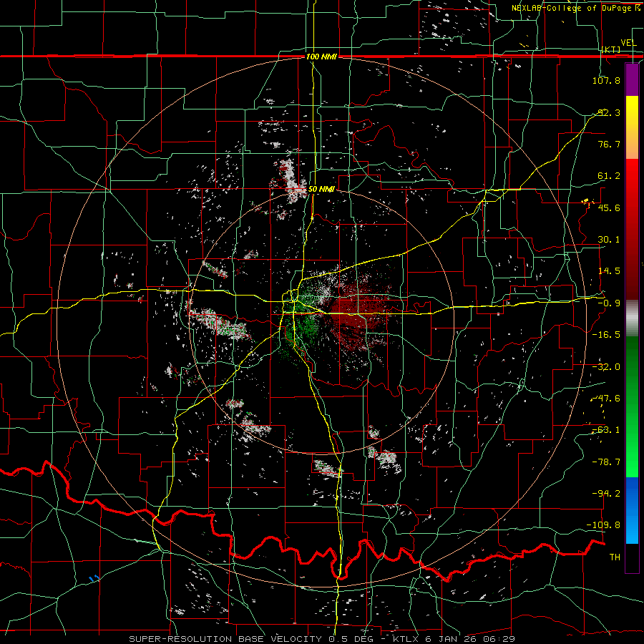Select the -94.2 velocity scale value
Image resolution: width=644 pixels, height=644 pixels.
click(x=606, y=493)
